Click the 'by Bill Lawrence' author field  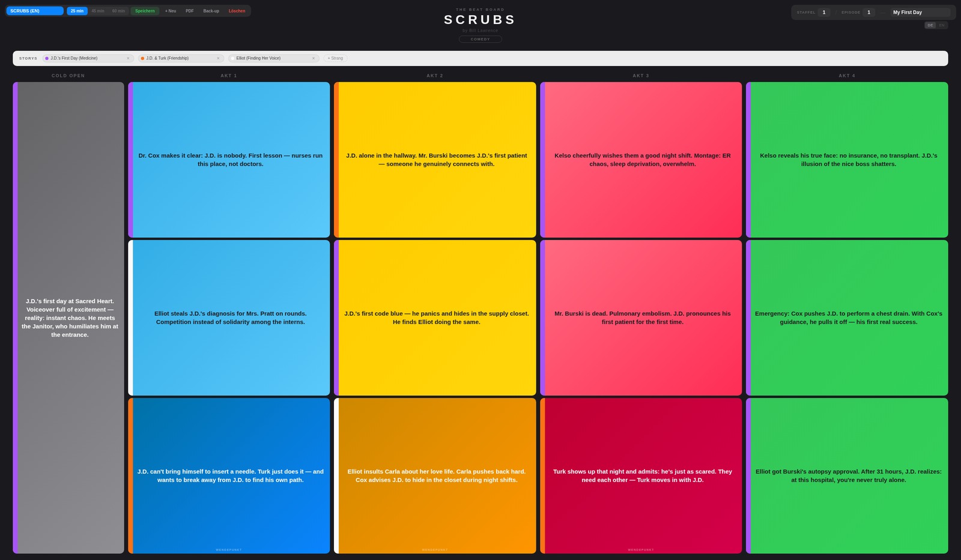(x=480, y=31)
